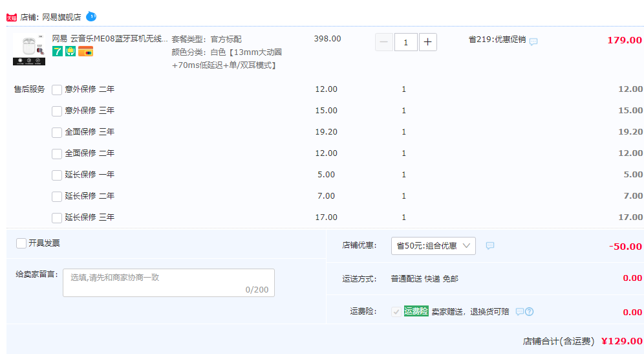Click the store total ¥129.00
Image resolution: width=644 pixels, height=354 pixels.
[621, 341]
